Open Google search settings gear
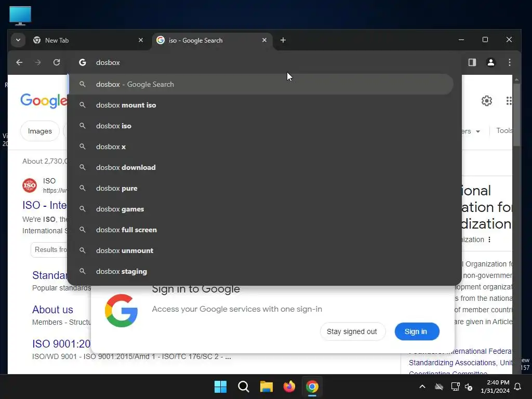This screenshot has height=399, width=532. (486, 101)
